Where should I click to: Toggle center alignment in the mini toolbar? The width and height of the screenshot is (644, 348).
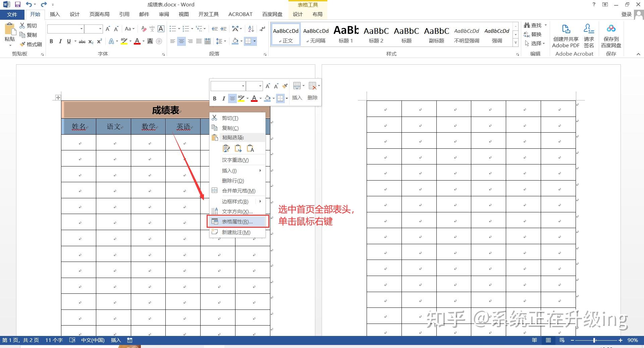(x=232, y=98)
